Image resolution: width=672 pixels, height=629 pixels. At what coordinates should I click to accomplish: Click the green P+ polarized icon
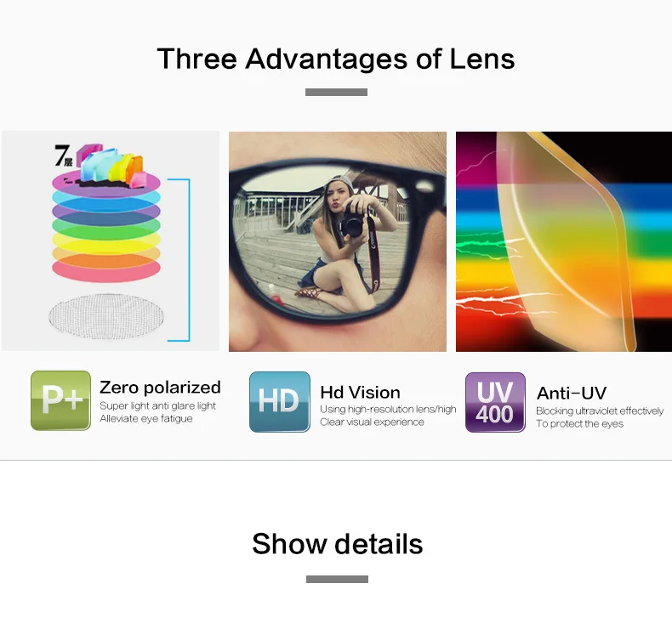coord(61,401)
